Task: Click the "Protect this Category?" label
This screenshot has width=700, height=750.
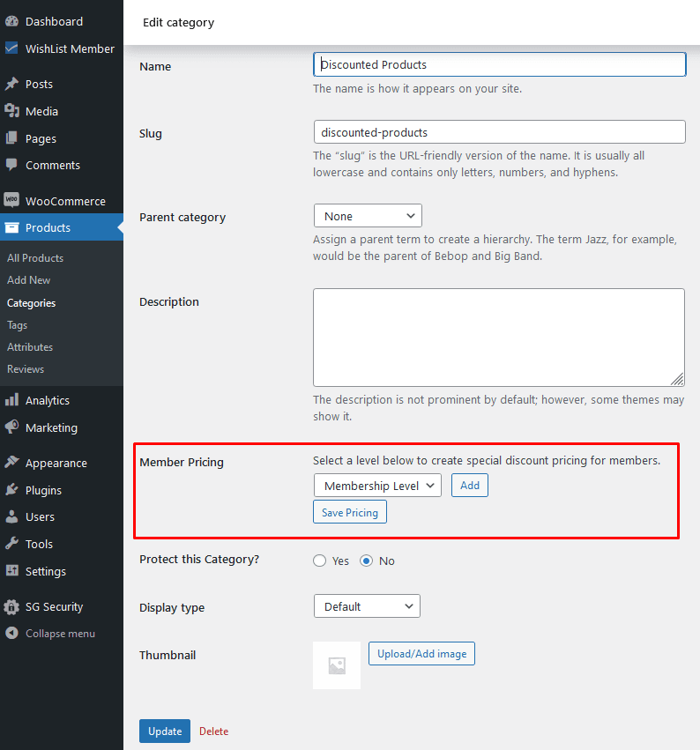Action: pyautogui.click(x=199, y=559)
